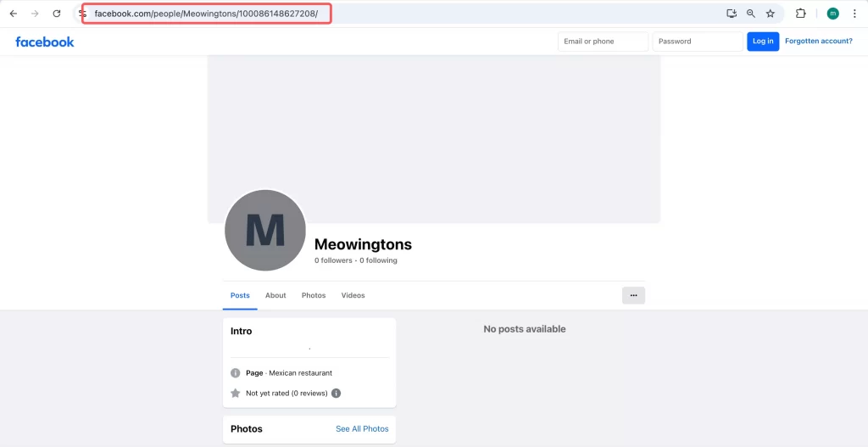Open the Chrome three-dot menu
The image size is (868, 447).
(854, 14)
